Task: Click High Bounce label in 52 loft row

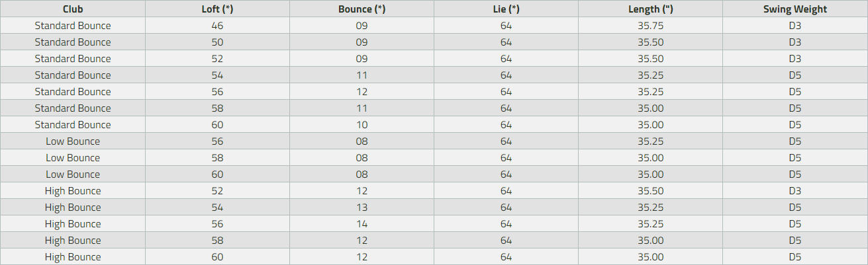Action: pyautogui.click(x=73, y=191)
